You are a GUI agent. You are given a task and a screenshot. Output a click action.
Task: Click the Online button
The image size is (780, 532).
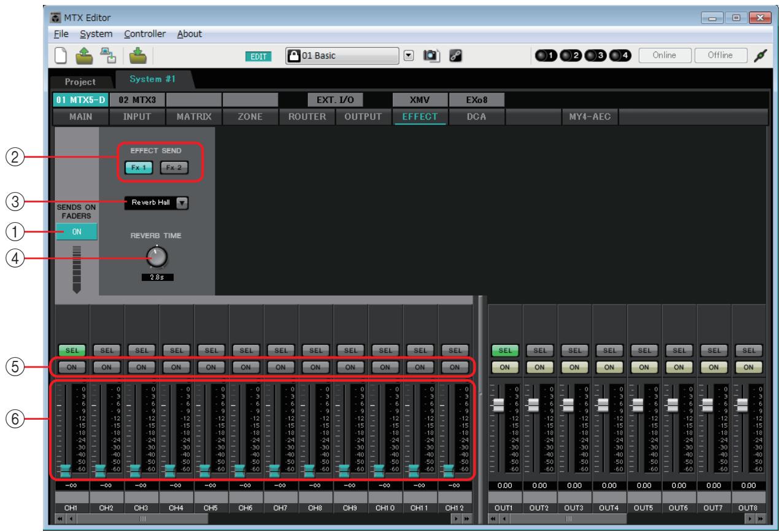(x=663, y=56)
